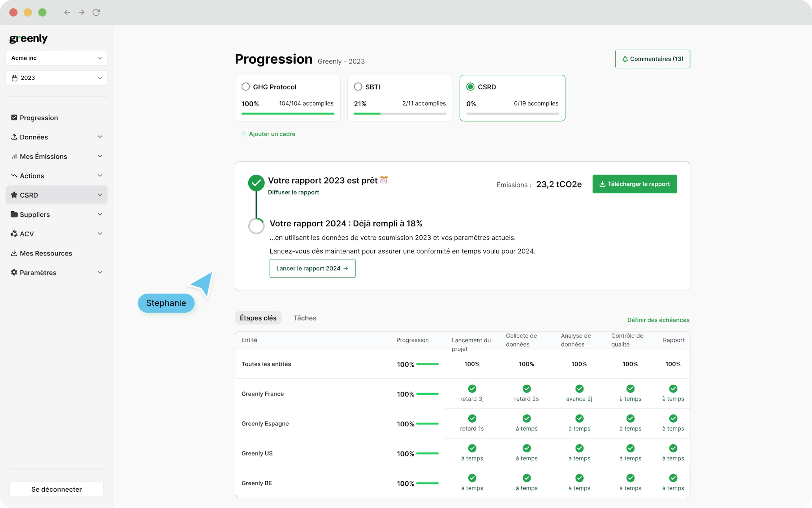The height and width of the screenshot is (508, 812).
Task: Click the GHG Protocol 100% progress bar
Action: pyautogui.click(x=288, y=114)
